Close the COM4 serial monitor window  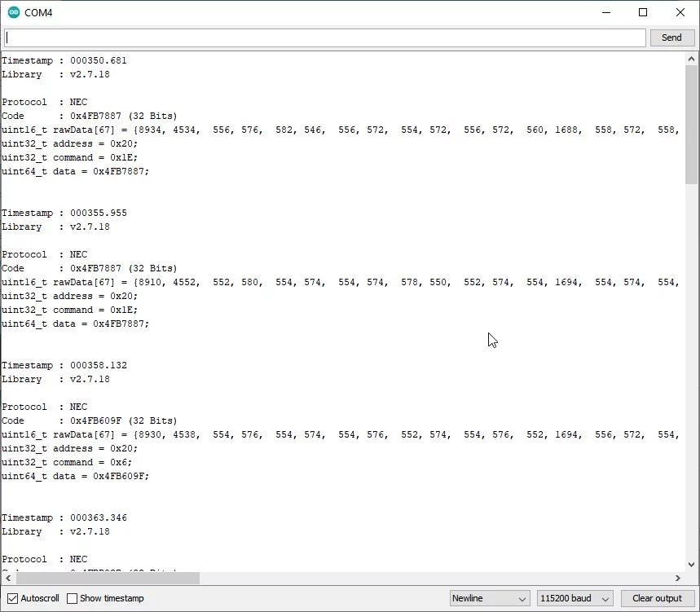tap(680, 12)
